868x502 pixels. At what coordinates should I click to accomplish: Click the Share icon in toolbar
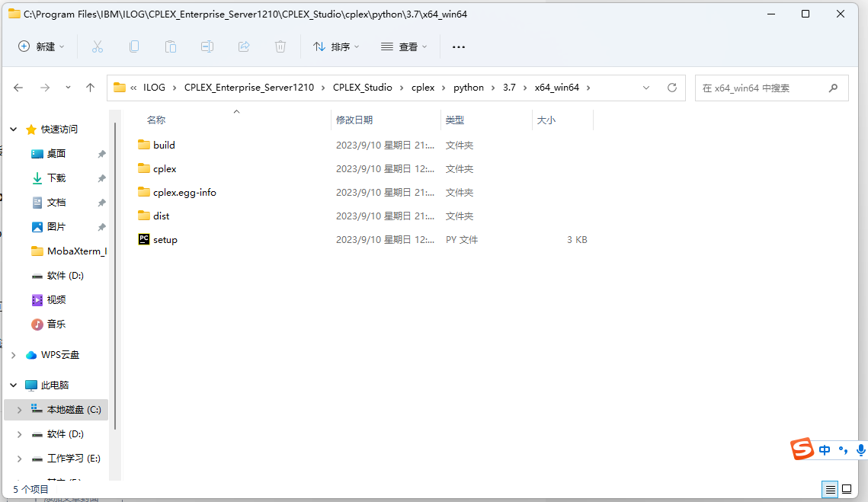coord(244,47)
